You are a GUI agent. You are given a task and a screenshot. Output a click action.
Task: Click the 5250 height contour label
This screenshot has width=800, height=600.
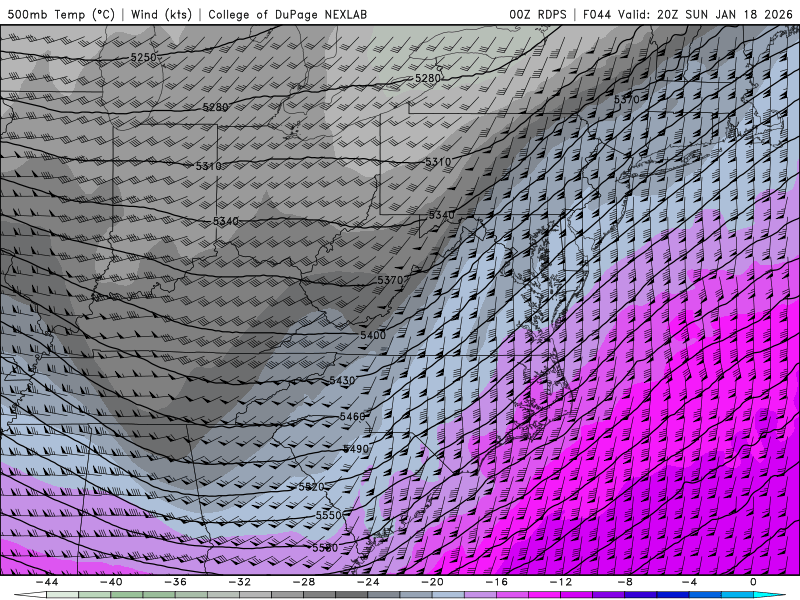[143, 58]
